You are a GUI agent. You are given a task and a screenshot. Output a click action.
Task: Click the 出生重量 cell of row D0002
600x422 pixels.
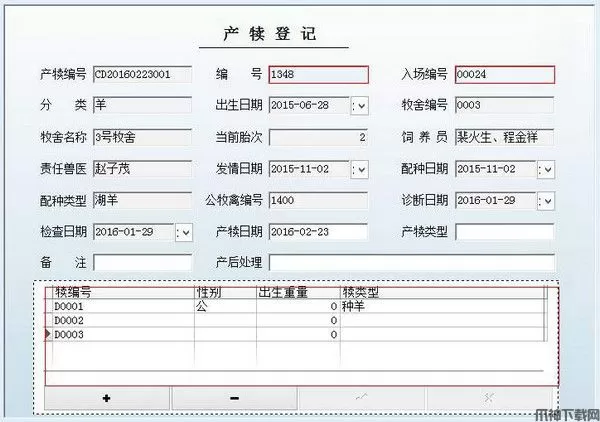[298, 321]
